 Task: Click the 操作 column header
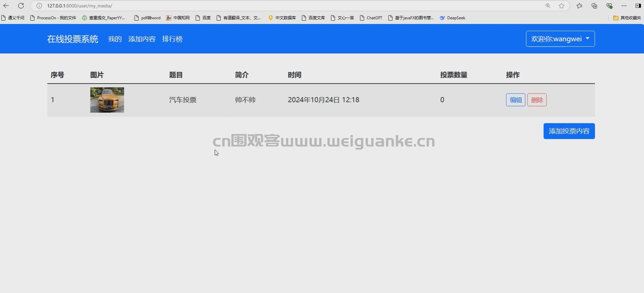point(513,75)
